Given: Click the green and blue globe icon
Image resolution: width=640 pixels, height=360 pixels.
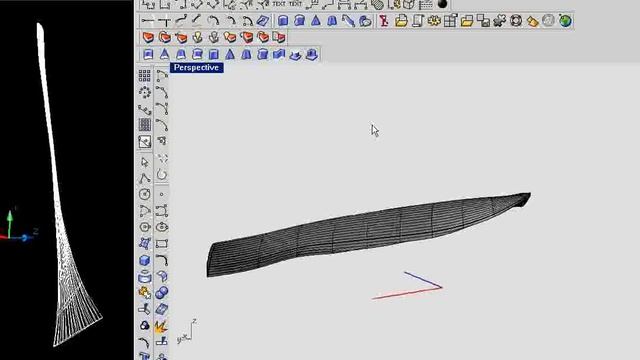Looking at the screenshot, I should coord(565,21).
